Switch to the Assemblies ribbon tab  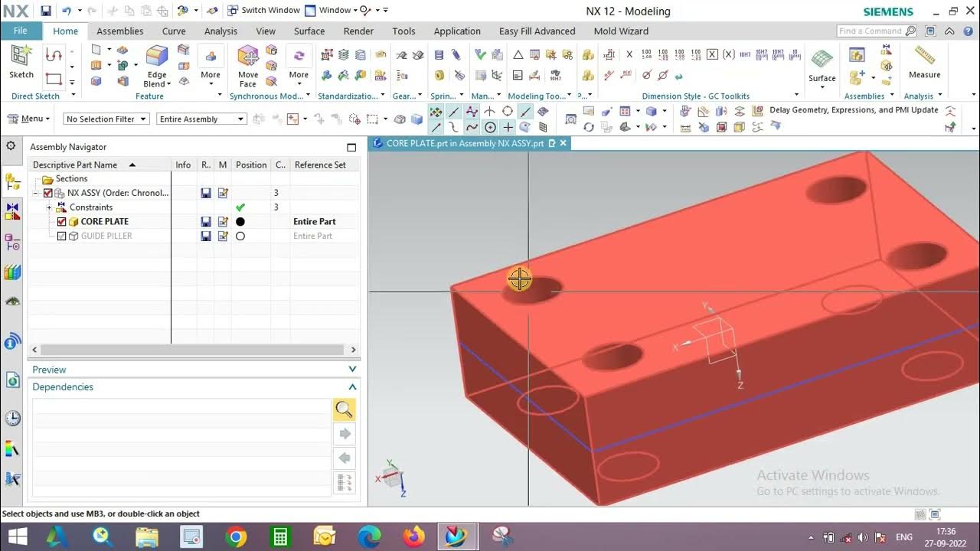(119, 31)
